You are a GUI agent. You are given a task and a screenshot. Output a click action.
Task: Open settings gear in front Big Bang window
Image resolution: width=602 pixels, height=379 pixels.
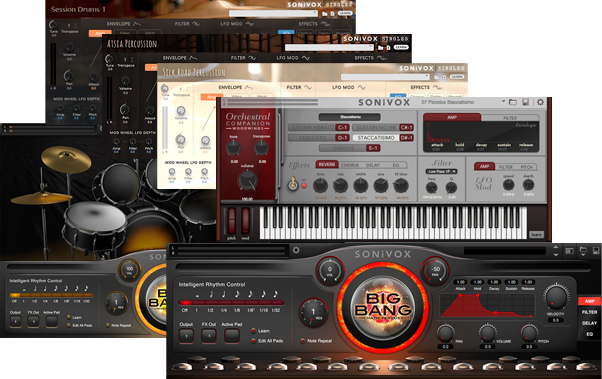pos(296,250)
